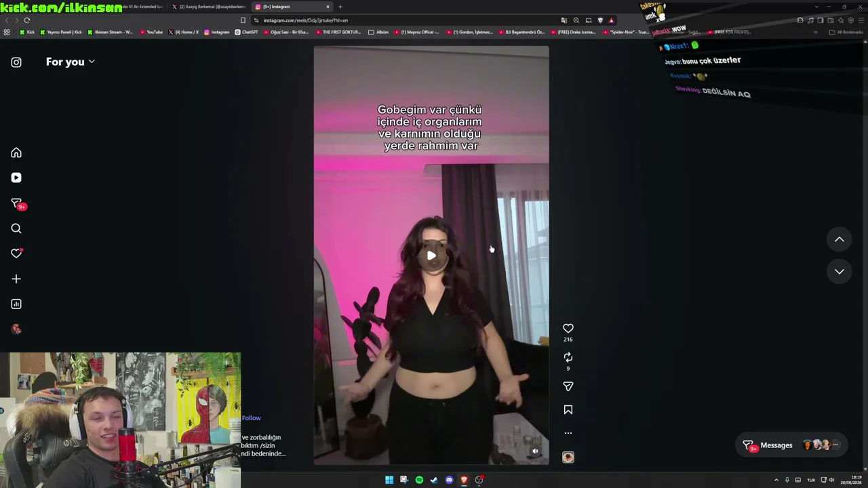Open the YouTube bookmark
The height and width of the screenshot is (488, 868).
(x=151, y=32)
